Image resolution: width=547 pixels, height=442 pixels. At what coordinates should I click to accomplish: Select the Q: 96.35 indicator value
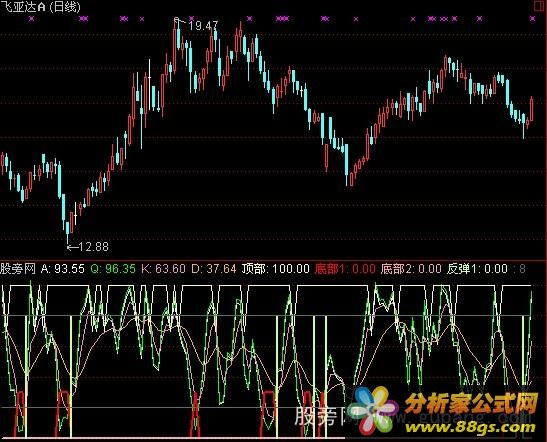tap(113, 269)
